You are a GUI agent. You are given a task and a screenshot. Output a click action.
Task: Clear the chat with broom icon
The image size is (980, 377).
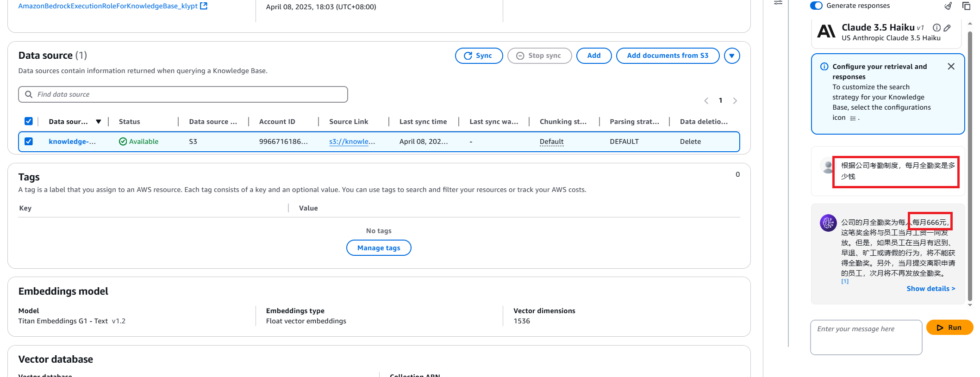(948, 6)
